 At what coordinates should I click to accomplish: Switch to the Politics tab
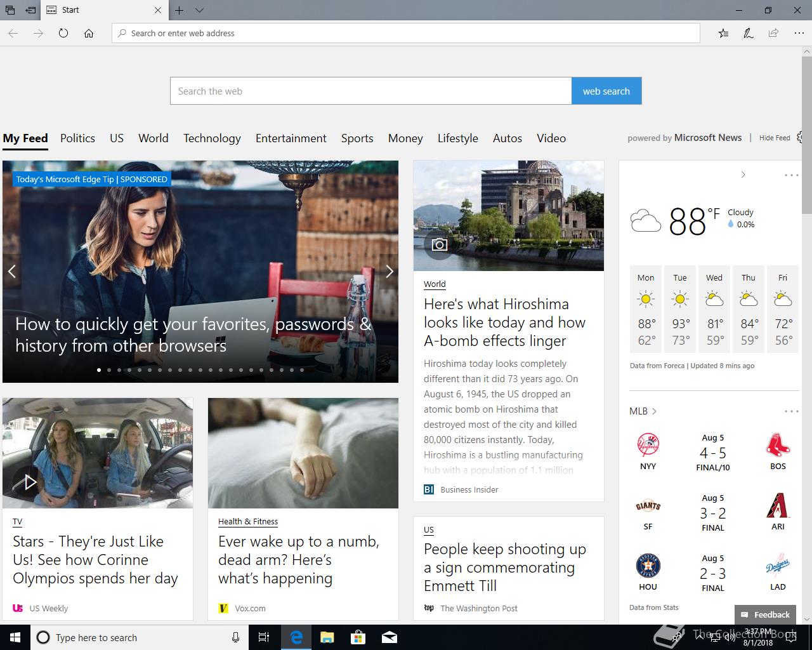(77, 138)
